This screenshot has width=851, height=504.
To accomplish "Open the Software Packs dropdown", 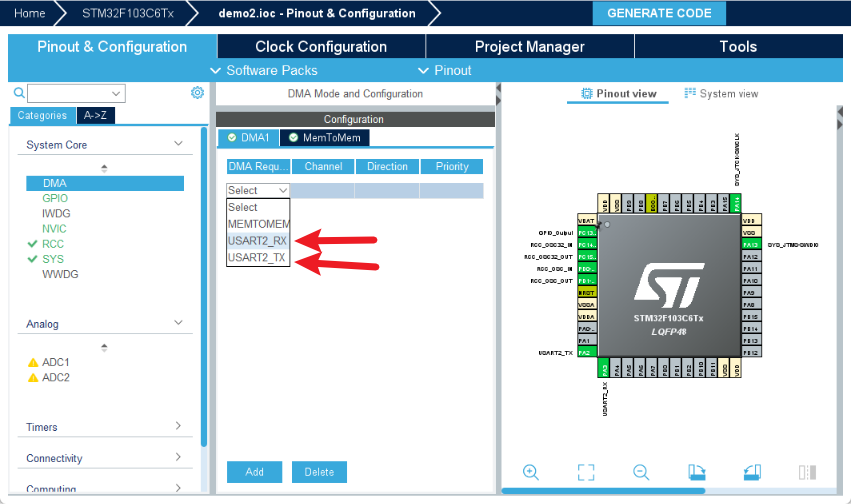I will click(x=264, y=71).
